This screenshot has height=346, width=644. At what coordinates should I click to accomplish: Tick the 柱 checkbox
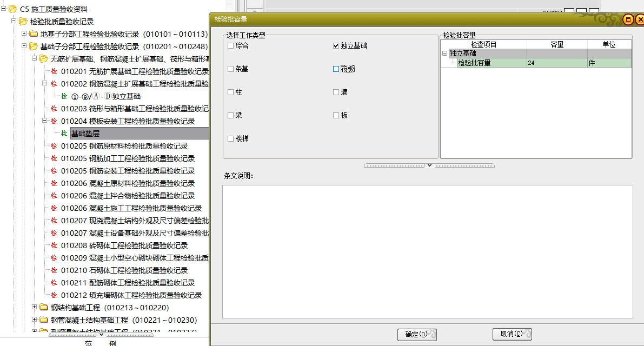(x=231, y=92)
